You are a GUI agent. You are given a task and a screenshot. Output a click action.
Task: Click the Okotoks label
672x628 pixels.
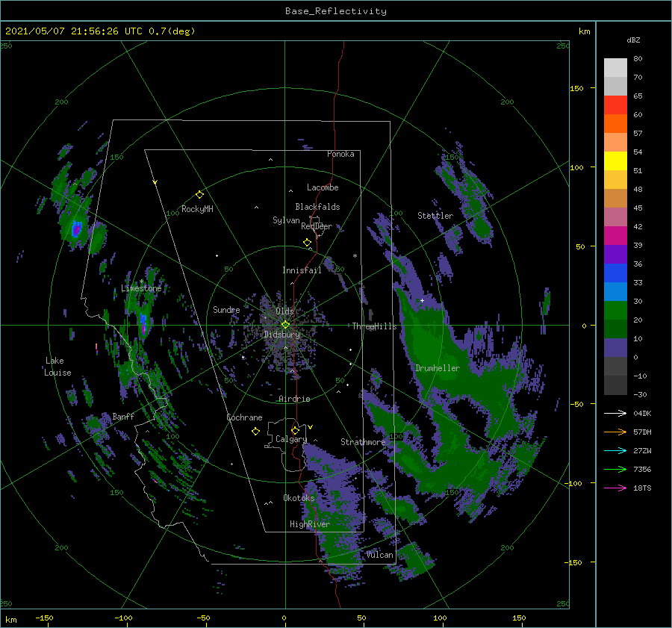pyautogui.click(x=299, y=498)
